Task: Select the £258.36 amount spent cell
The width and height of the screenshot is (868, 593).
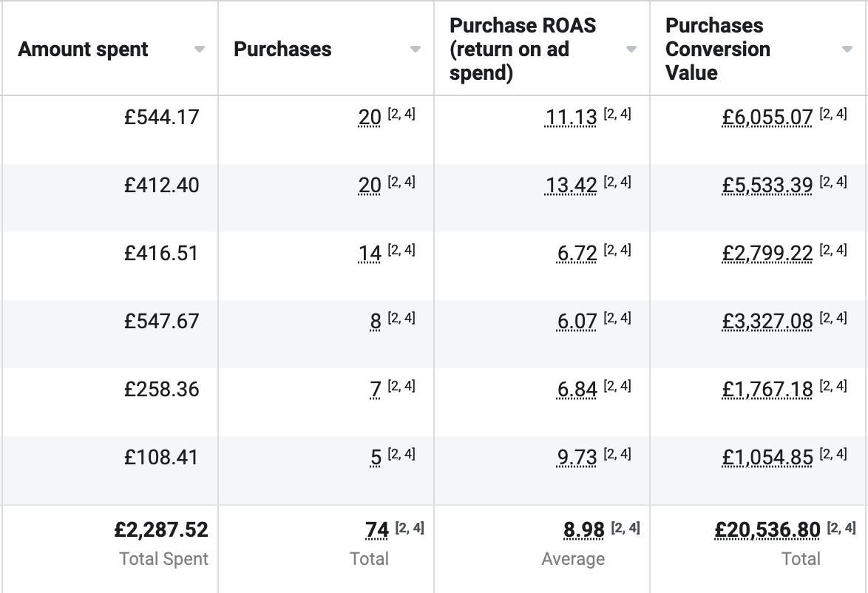Action: (x=162, y=390)
